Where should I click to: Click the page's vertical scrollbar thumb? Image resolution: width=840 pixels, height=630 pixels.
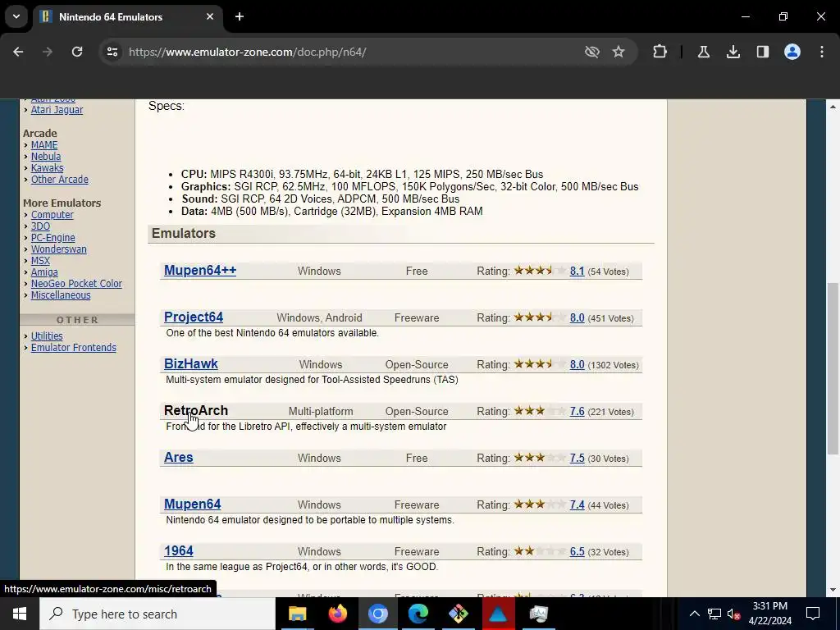833,368
